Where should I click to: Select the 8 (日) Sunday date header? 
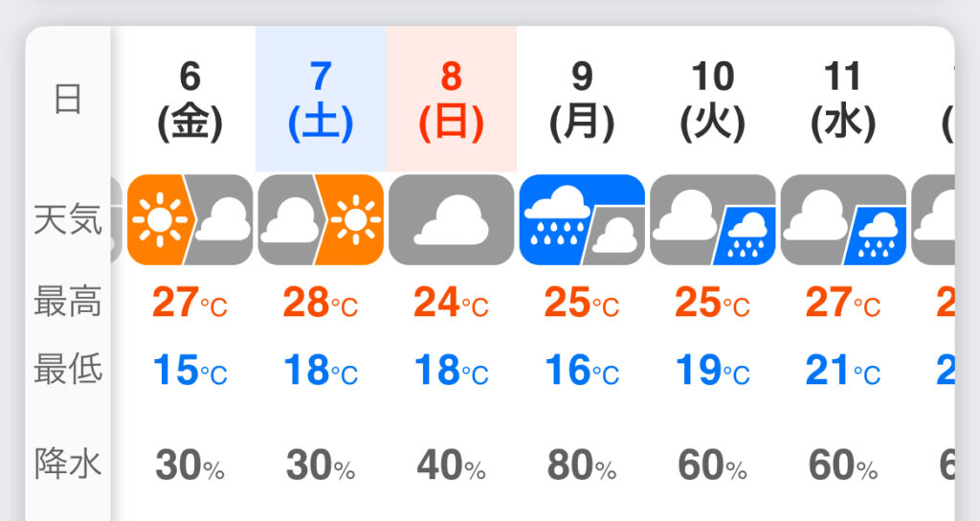point(452,99)
